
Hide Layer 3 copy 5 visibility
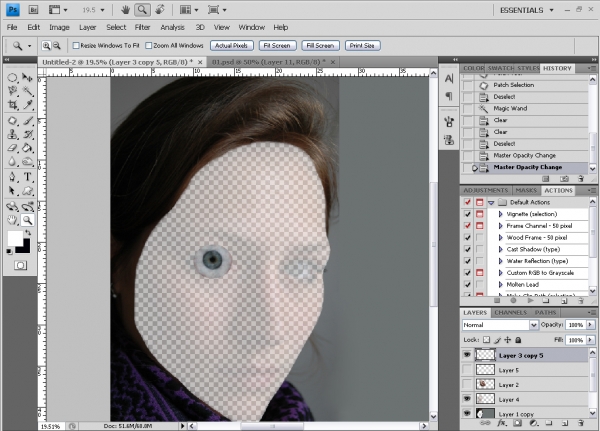(x=467, y=355)
